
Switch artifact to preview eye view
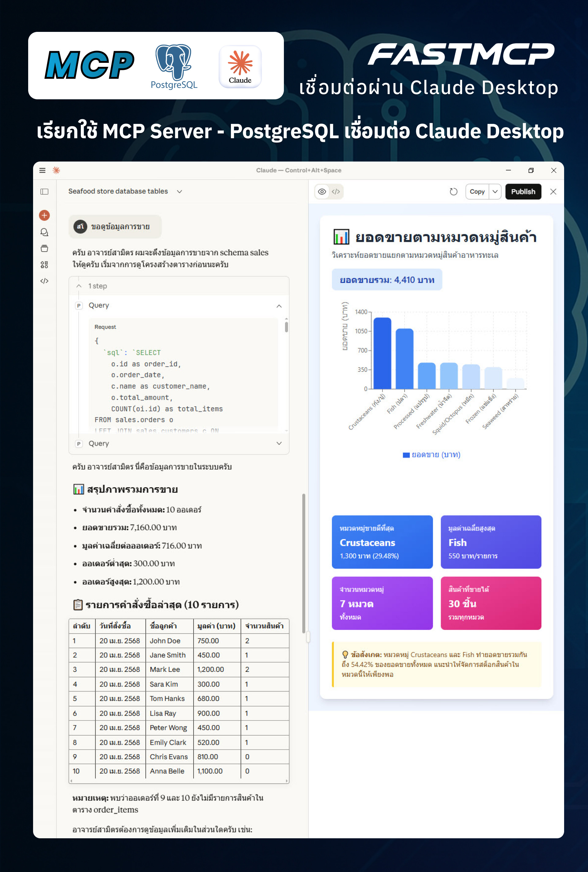click(x=322, y=192)
